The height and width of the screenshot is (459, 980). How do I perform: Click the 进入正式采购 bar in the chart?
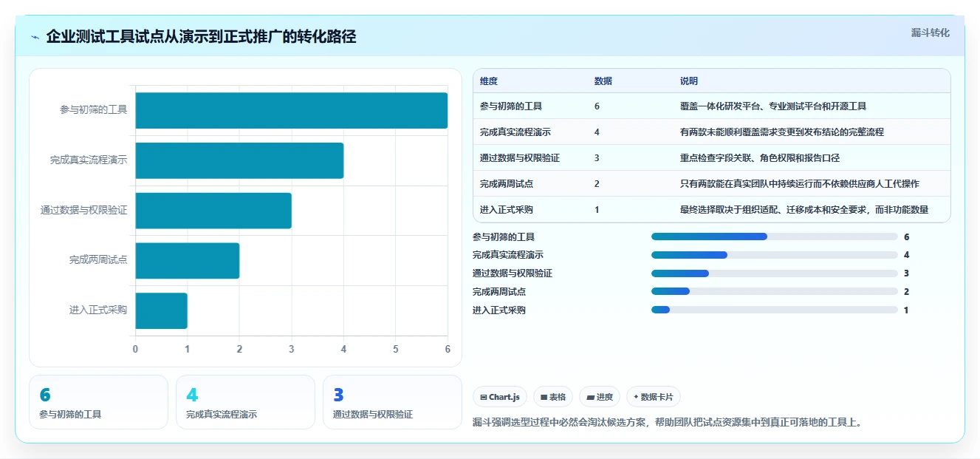tap(161, 310)
